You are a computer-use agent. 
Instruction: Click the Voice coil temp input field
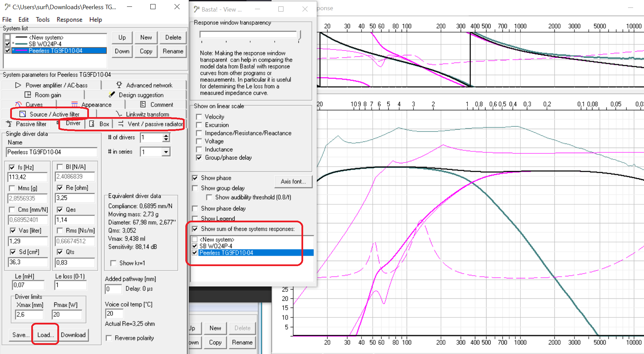coord(113,314)
